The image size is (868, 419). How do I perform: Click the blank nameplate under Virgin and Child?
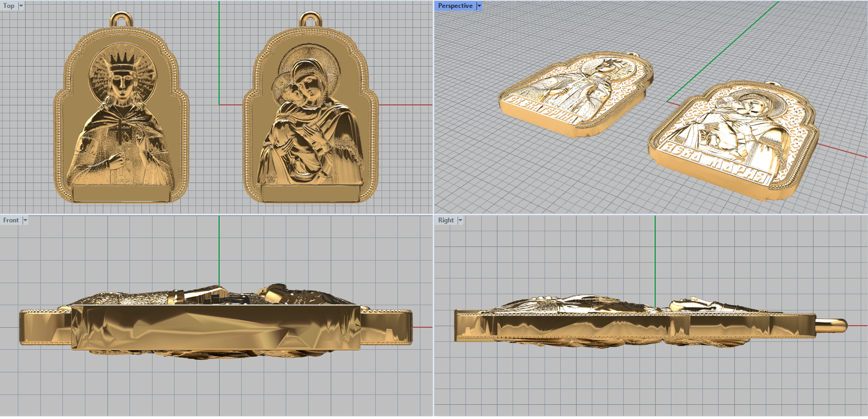pyautogui.click(x=310, y=193)
